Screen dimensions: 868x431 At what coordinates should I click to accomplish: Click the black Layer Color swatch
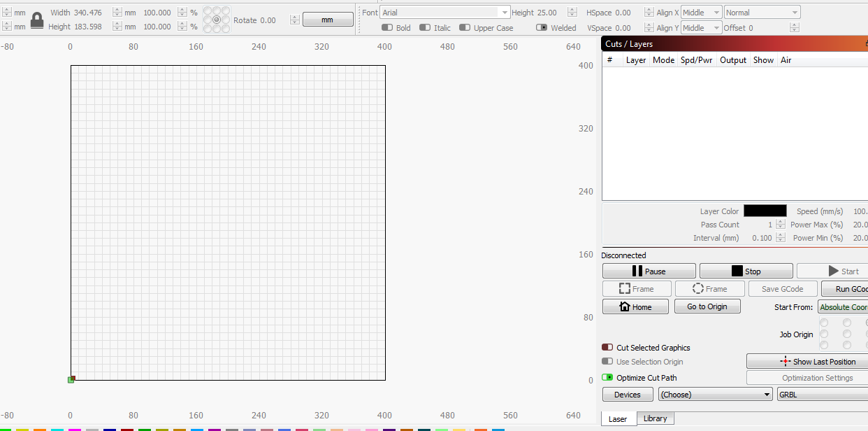765,211
